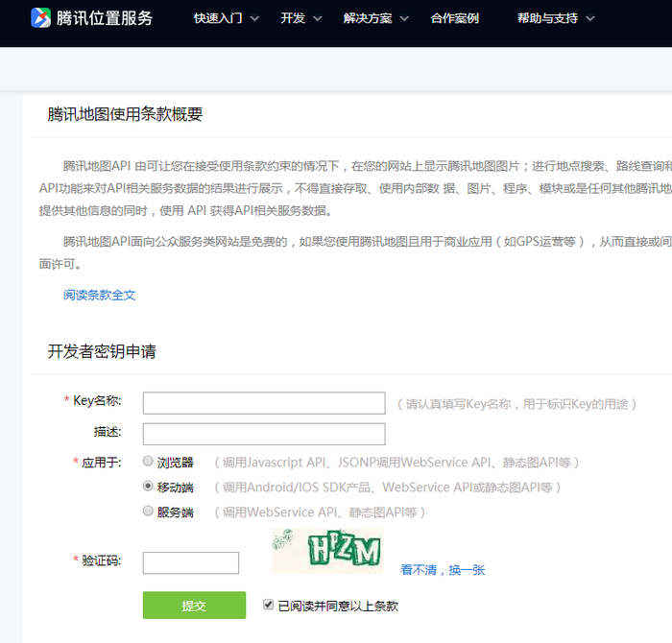Screen dimensions: 672x643
Task: Select the 服务端 radio option
Action: coord(148,512)
